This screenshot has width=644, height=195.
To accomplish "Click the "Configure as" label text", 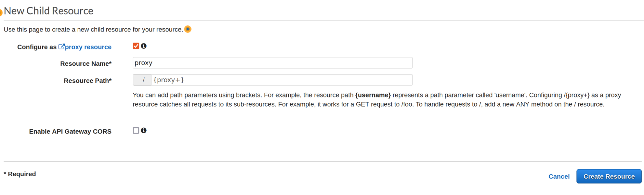I will point(37,47).
